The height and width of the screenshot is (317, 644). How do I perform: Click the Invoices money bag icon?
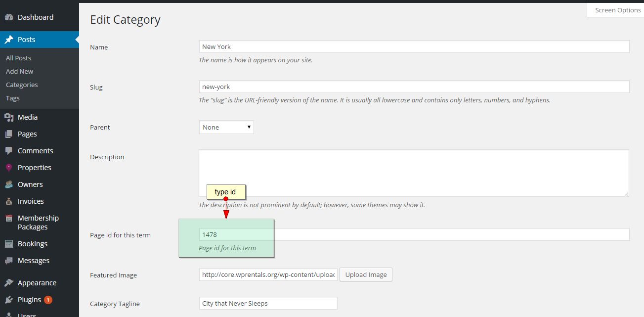9,201
